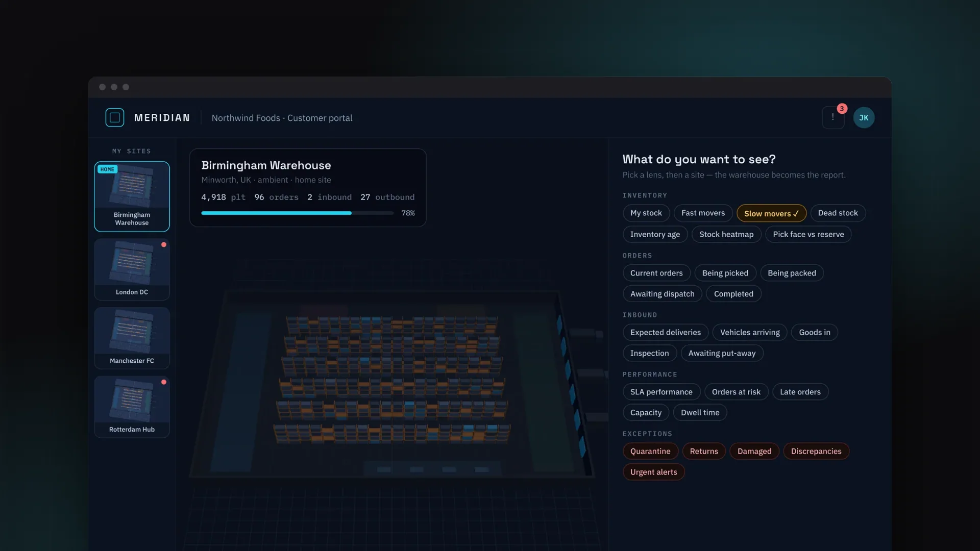Open the JK user avatar
Screen dimensions: 980x551
(x=864, y=117)
